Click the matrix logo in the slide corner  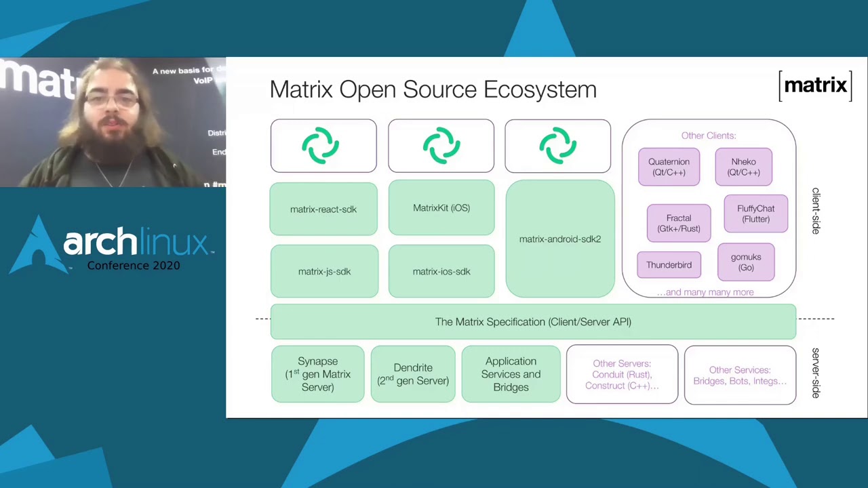coord(815,86)
